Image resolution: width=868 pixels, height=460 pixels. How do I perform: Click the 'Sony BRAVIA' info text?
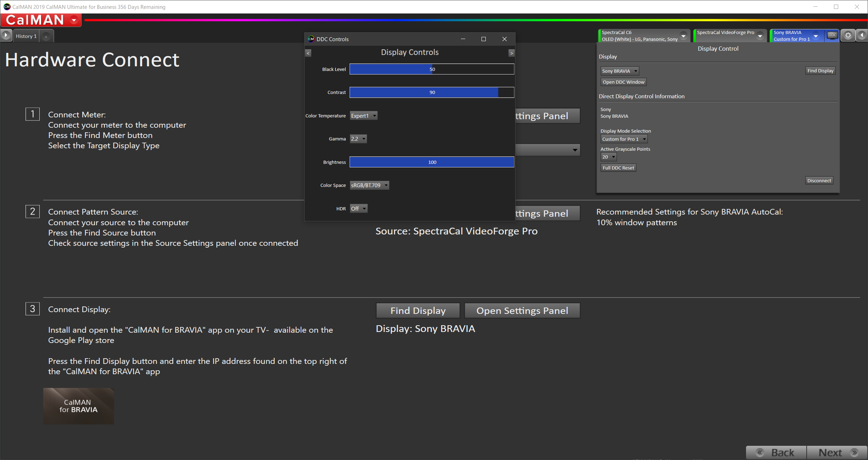[x=614, y=116]
